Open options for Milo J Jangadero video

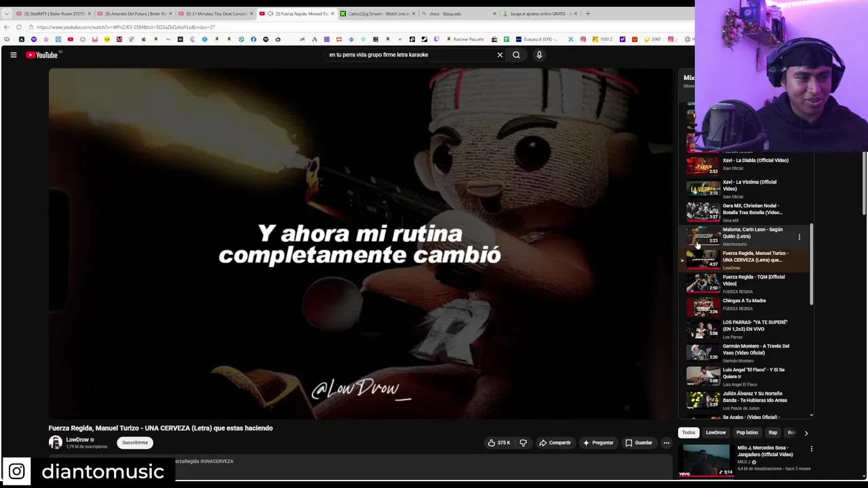pyautogui.click(x=811, y=449)
